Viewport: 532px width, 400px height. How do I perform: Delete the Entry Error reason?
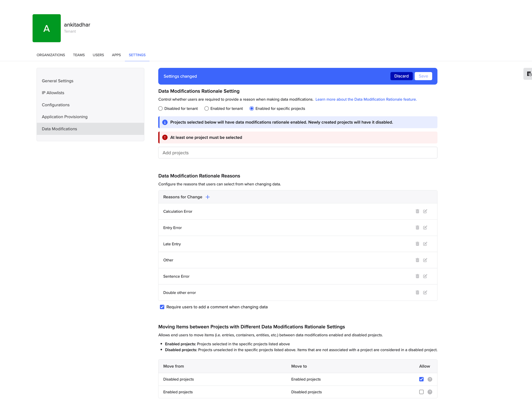point(417,227)
